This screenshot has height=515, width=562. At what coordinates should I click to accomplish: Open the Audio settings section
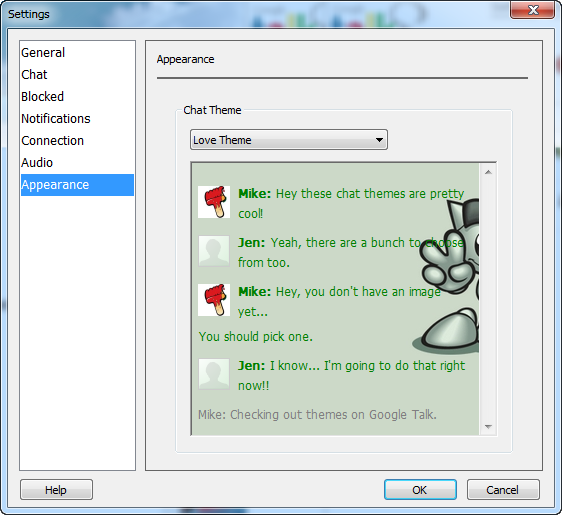(77, 163)
